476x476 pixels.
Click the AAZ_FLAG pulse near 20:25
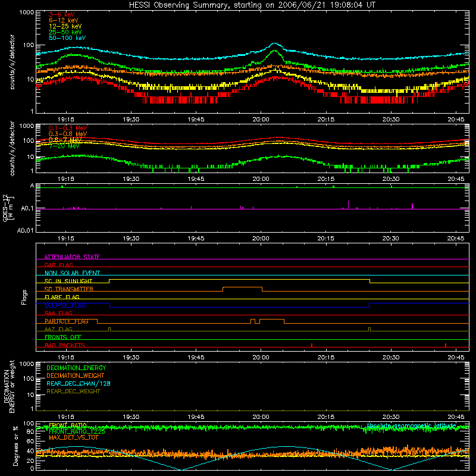click(x=369, y=330)
